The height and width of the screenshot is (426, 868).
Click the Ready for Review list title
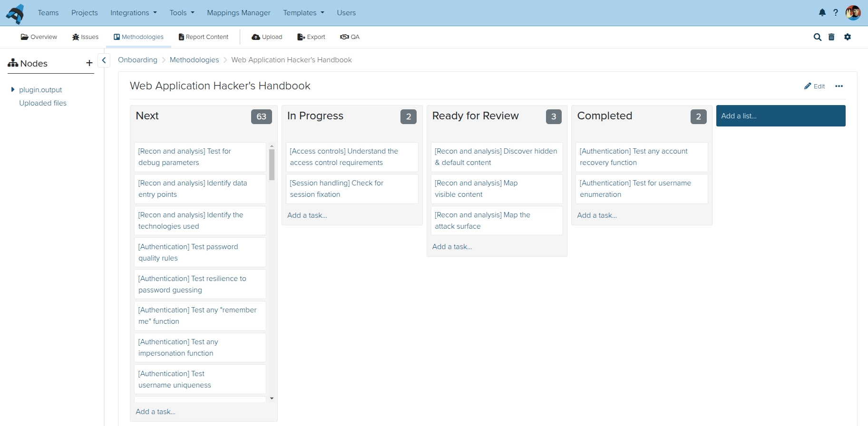coord(476,116)
